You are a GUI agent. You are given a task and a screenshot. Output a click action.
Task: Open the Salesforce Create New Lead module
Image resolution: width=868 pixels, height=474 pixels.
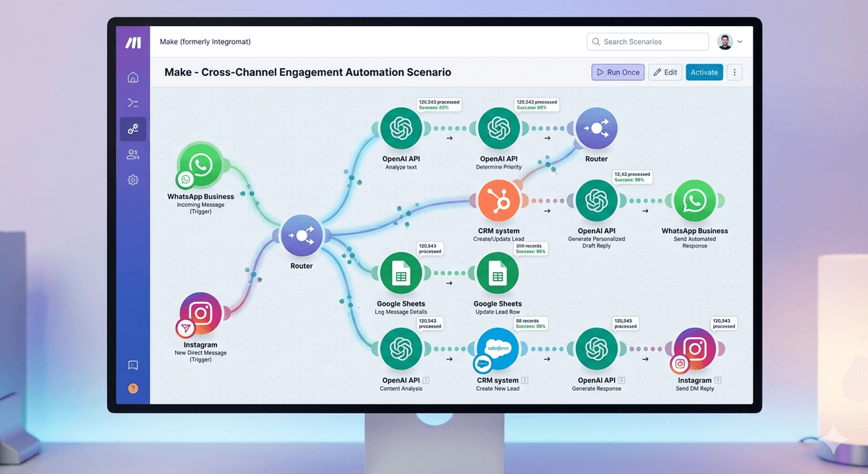click(x=498, y=349)
